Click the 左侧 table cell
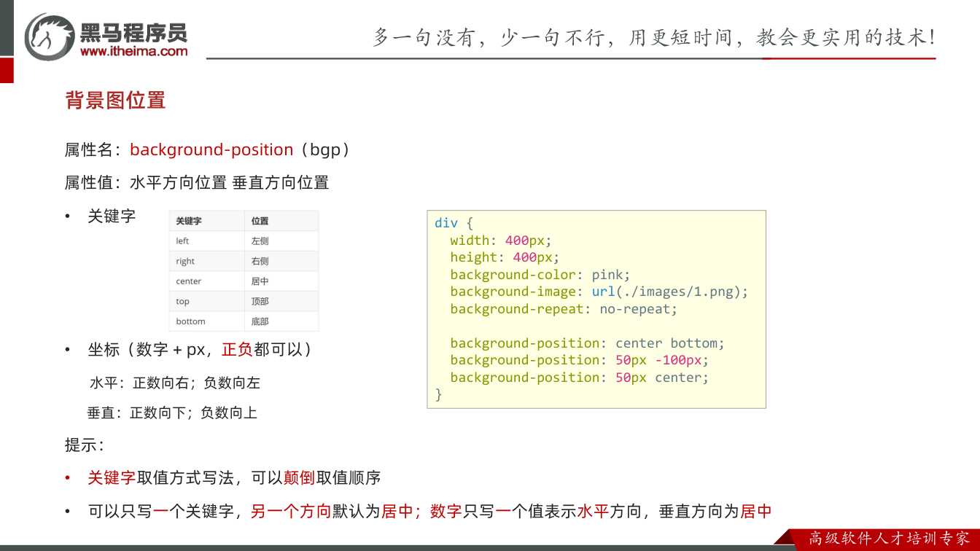The width and height of the screenshot is (980, 551). 281,241
